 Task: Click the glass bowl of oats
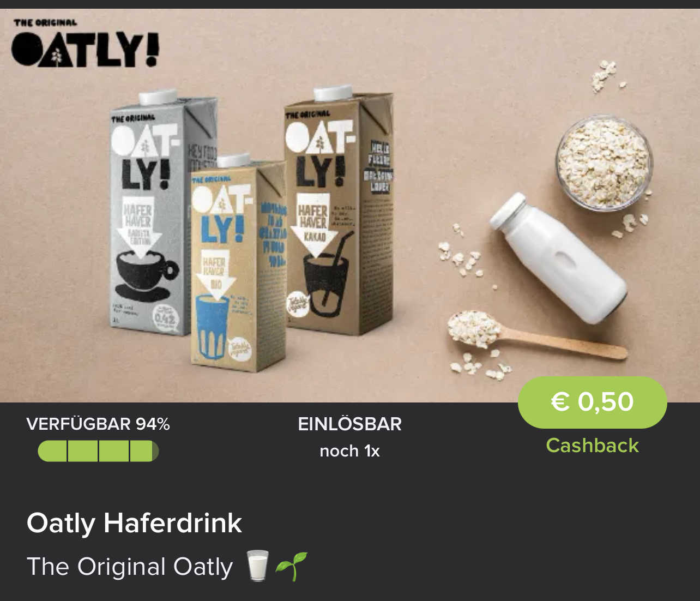point(604,163)
